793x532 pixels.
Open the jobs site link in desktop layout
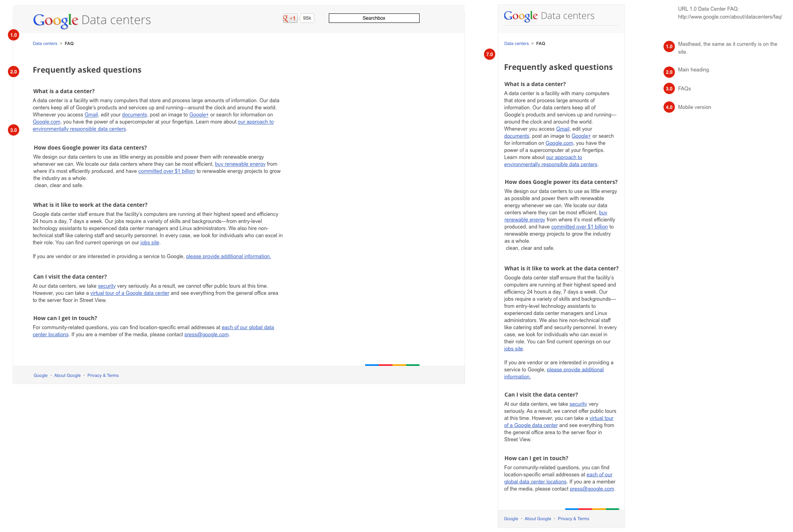(x=150, y=243)
